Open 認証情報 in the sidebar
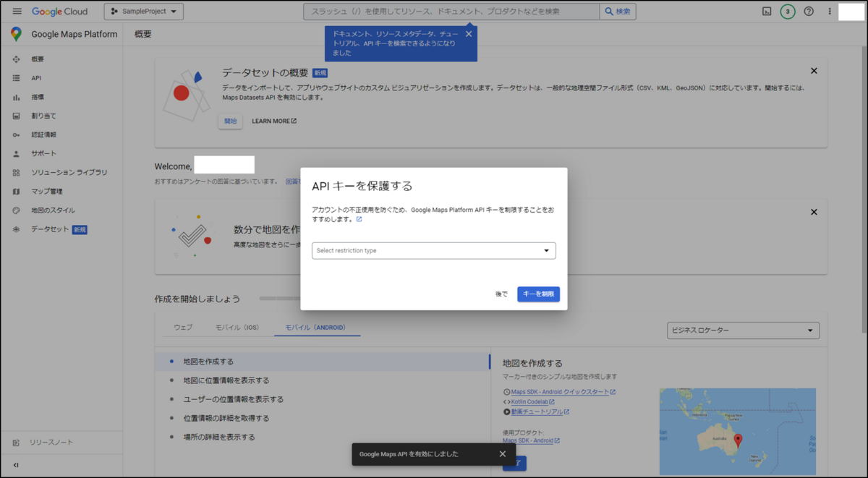This screenshot has width=868, height=478. [x=43, y=135]
